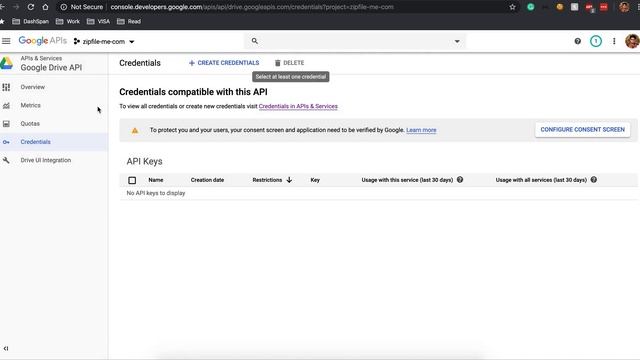Click the yellow warning triangle icon
The width and height of the screenshot is (640, 360).
click(x=135, y=130)
